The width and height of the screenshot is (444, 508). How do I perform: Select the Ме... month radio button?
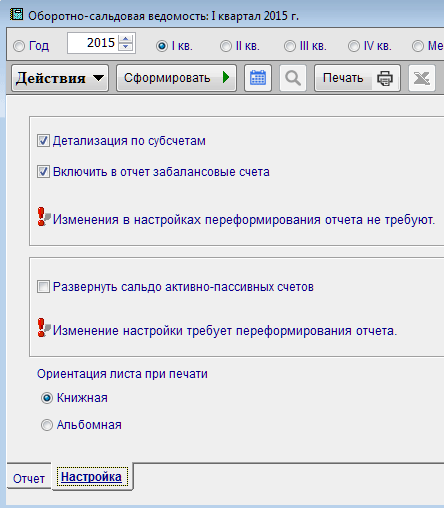pyautogui.click(x=418, y=46)
